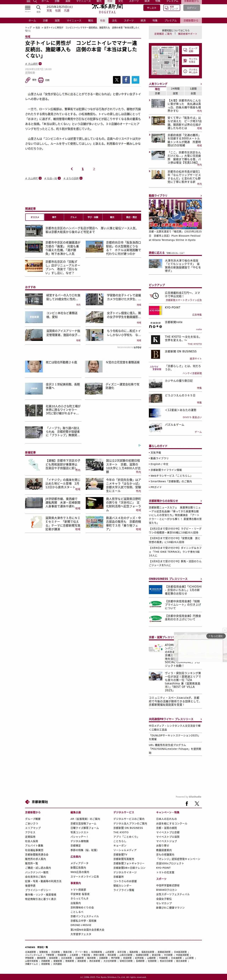
Task: Select the オススメ related articles tab
Action: (x=35, y=217)
